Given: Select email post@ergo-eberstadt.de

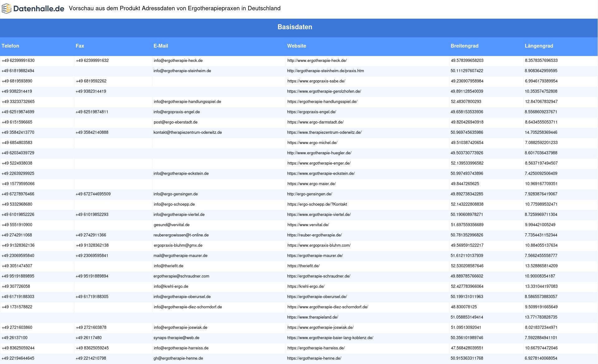Looking at the screenshot, I should [176, 122].
